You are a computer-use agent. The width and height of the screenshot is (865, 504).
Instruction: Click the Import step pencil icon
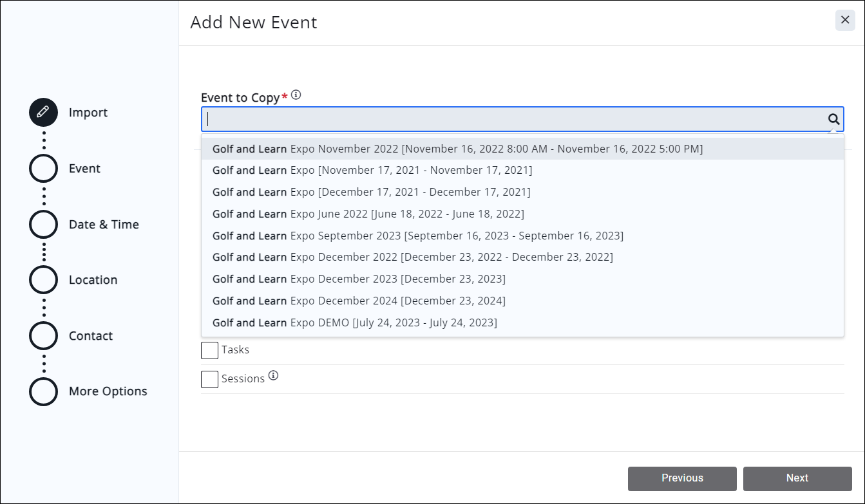tap(43, 112)
